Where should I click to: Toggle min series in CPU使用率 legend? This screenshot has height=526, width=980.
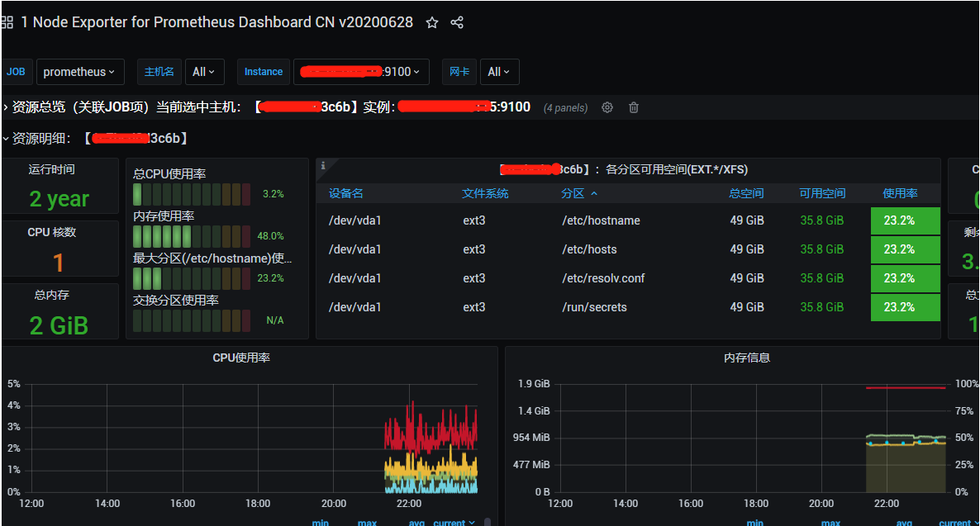coord(321,522)
